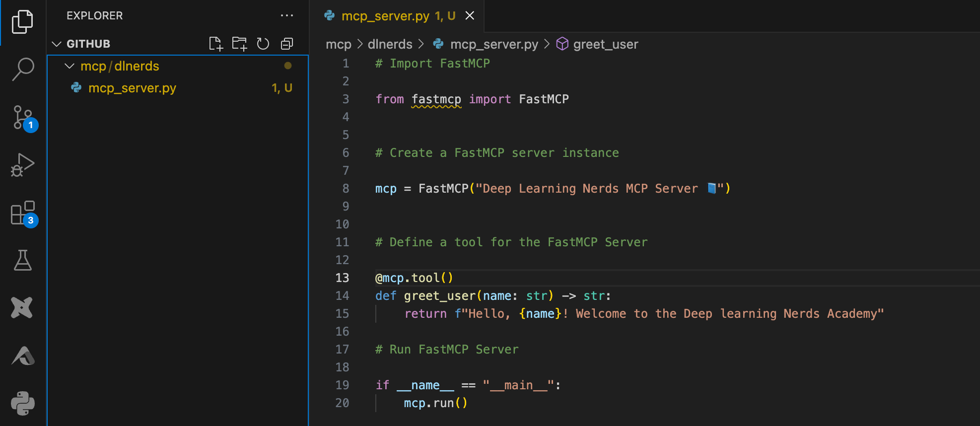Screen dimensions: 980x426
Task: Collapse the mcp/dlnerds folder
Action: [70, 66]
